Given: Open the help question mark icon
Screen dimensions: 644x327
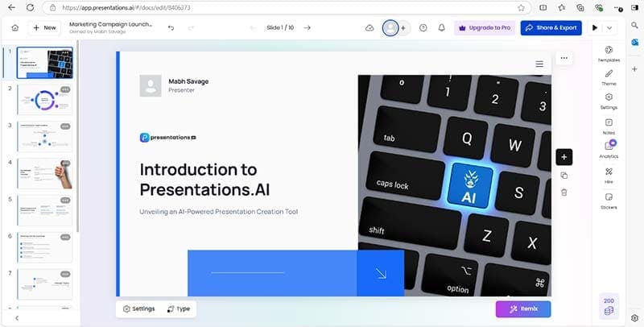Looking at the screenshot, I should click(x=423, y=28).
